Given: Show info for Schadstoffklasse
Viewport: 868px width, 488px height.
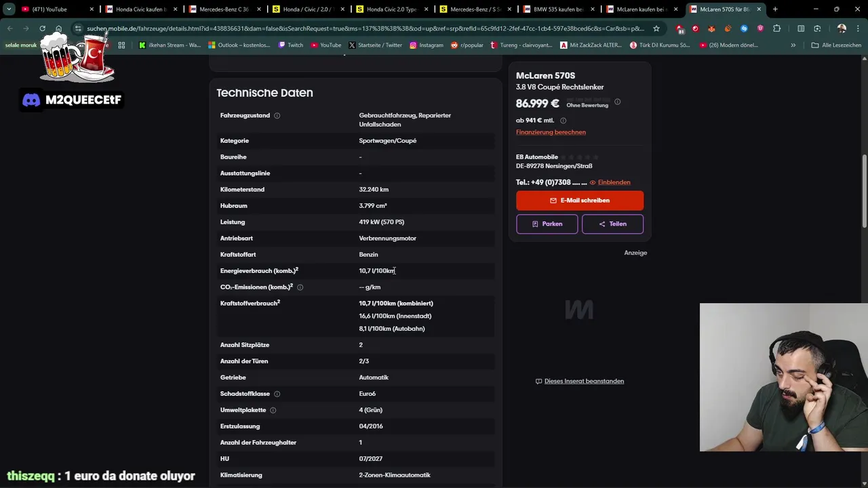Looking at the screenshot, I should (x=277, y=394).
